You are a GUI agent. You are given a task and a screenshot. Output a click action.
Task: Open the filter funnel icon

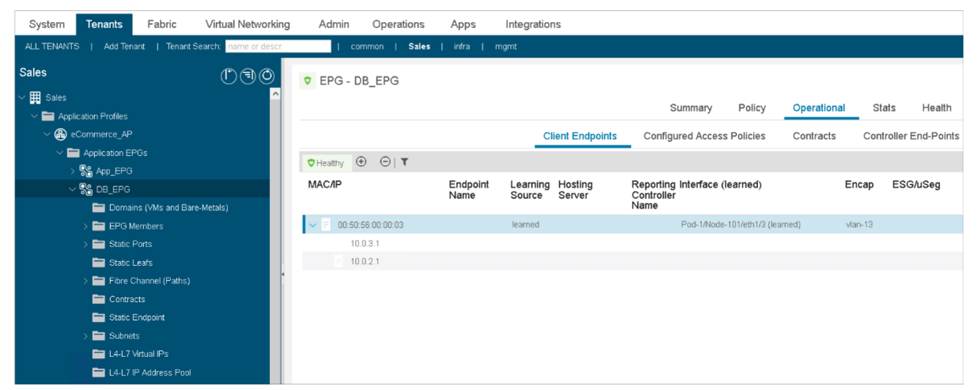pos(404,162)
